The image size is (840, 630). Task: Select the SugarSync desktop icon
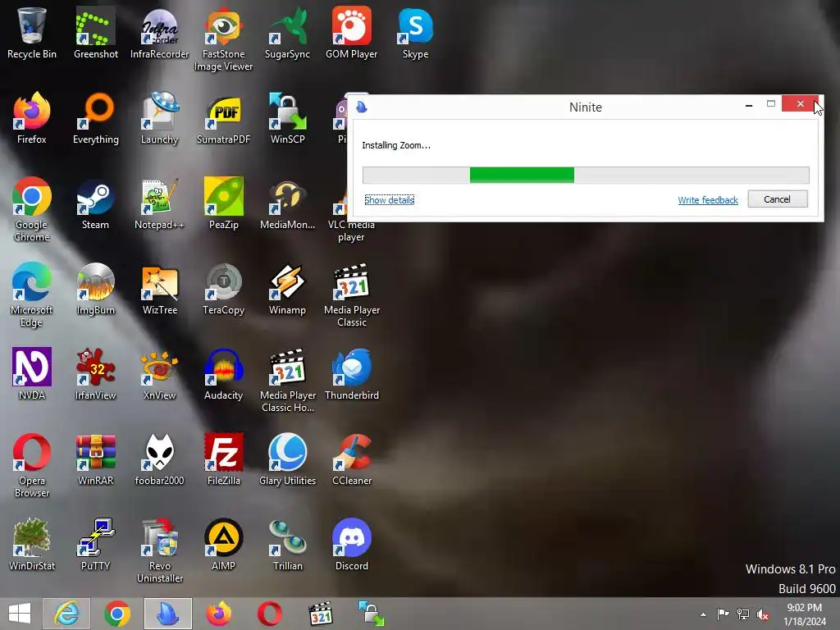(x=288, y=33)
